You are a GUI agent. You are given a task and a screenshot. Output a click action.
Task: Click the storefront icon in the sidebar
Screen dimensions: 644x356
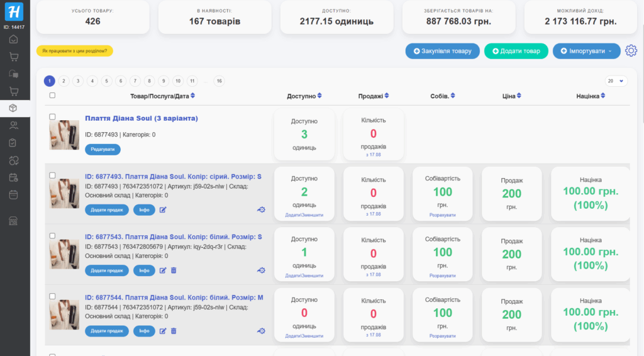tap(13, 221)
